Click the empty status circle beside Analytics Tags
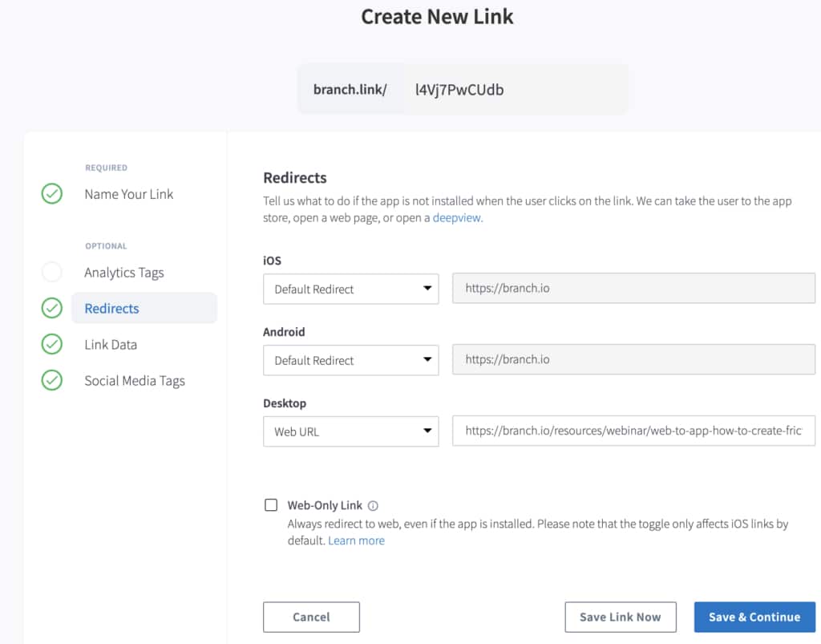Screen dimensions: 821x644 51,272
